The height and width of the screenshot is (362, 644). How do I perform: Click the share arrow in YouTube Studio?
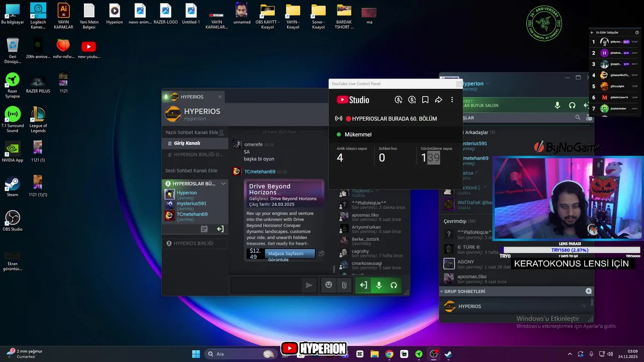click(x=438, y=100)
